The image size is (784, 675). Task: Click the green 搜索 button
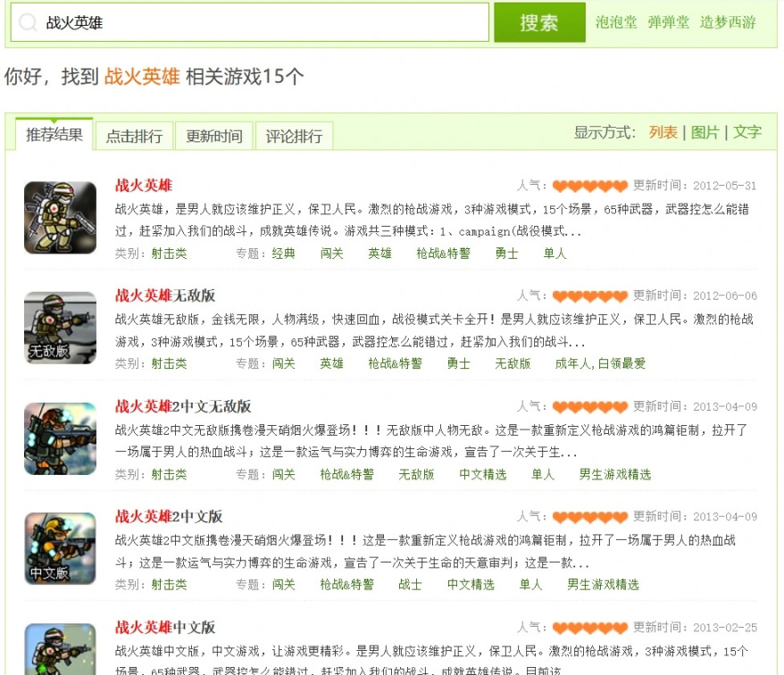point(539,22)
